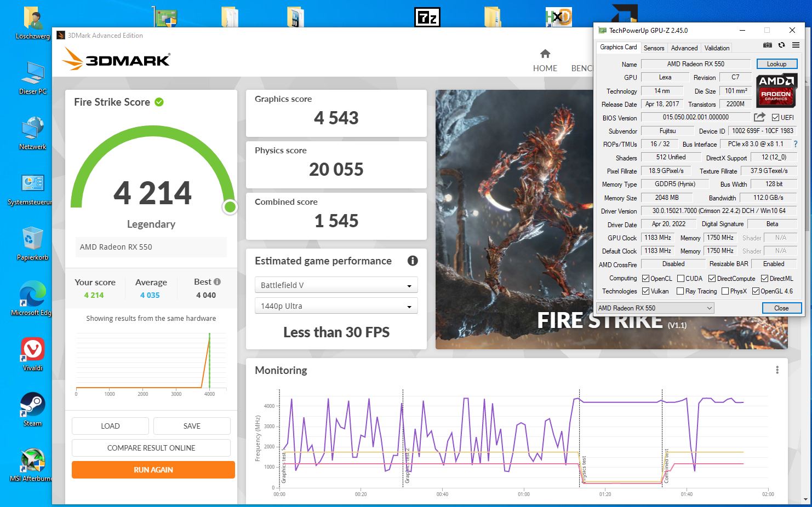This screenshot has width=812, height=507.
Task: Toggle the DirectML checkbox
Action: (764, 279)
